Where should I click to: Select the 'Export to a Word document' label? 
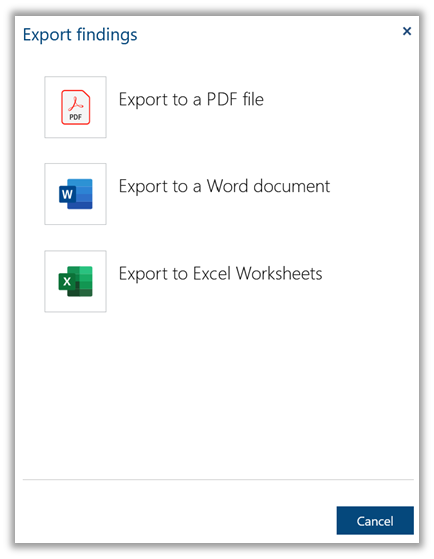click(224, 186)
